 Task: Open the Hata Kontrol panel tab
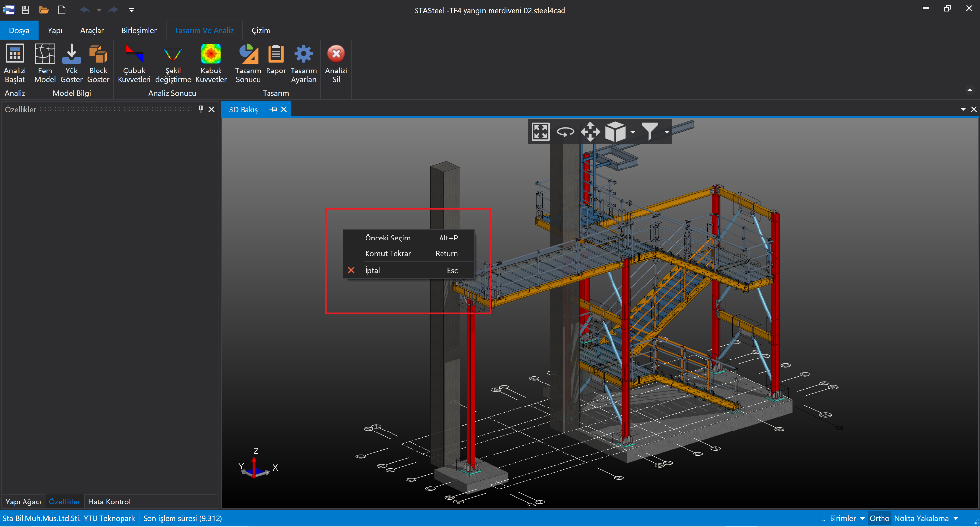(x=109, y=502)
